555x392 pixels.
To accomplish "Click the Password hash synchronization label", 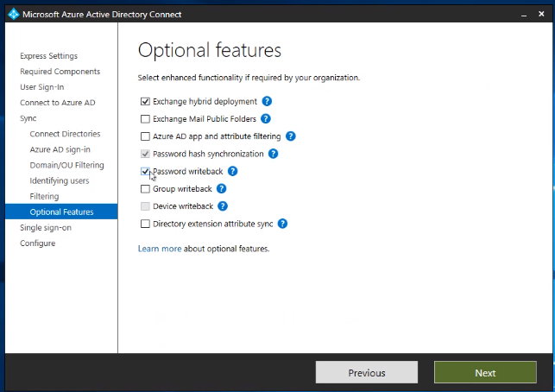I will [x=208, y=154].
